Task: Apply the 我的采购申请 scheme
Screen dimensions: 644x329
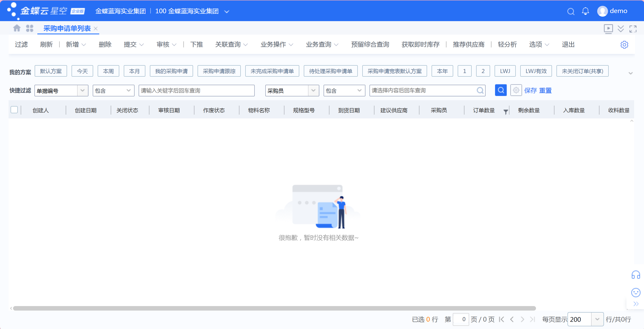Action: tap(171, 71)
